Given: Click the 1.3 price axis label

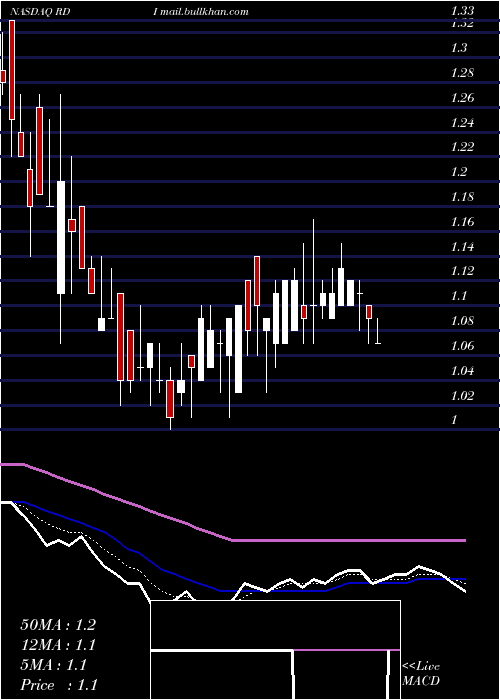Looking at the screenshot, I should tap(459, 48).
